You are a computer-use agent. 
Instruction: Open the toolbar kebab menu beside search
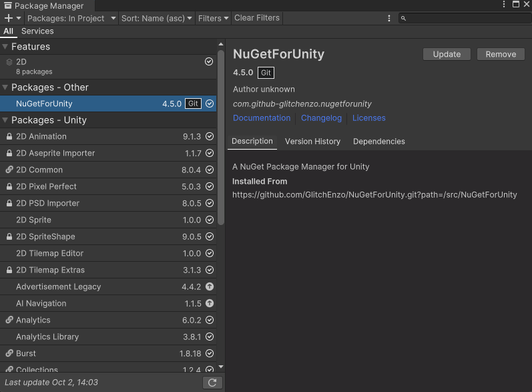coord(389,18)
